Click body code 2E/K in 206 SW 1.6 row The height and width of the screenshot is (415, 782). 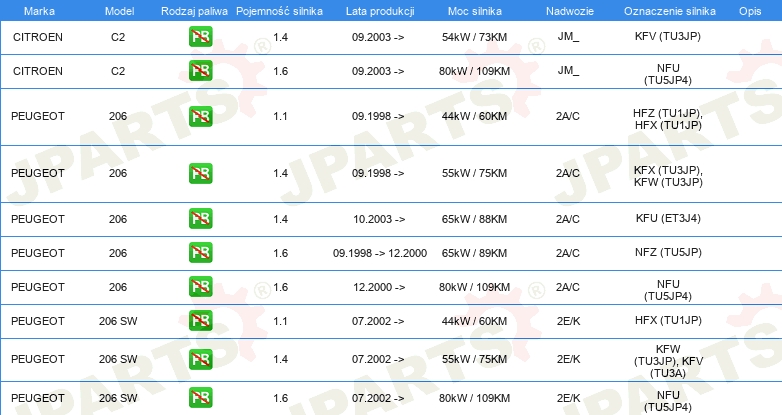pyautogui.click(x=569, y=398)
